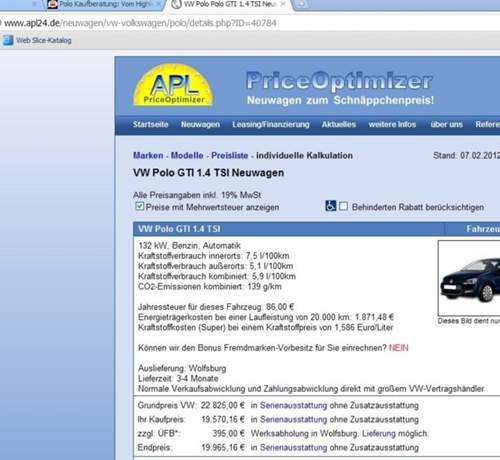Viewport: 500px width, 460px height.
Task: Click Serienausstattung link in Ihr Kaufpreis row
Action: point(293,420)
